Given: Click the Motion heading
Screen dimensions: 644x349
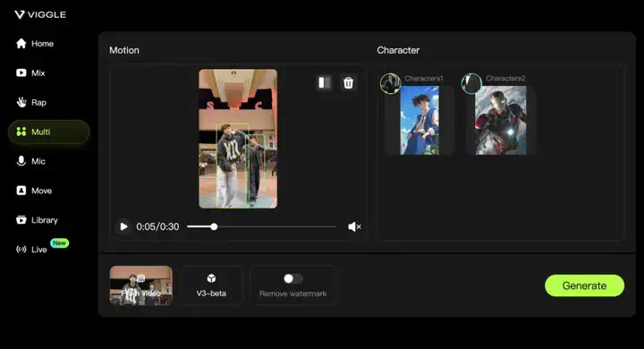Looking at the screenshot, I should (124, 50).
